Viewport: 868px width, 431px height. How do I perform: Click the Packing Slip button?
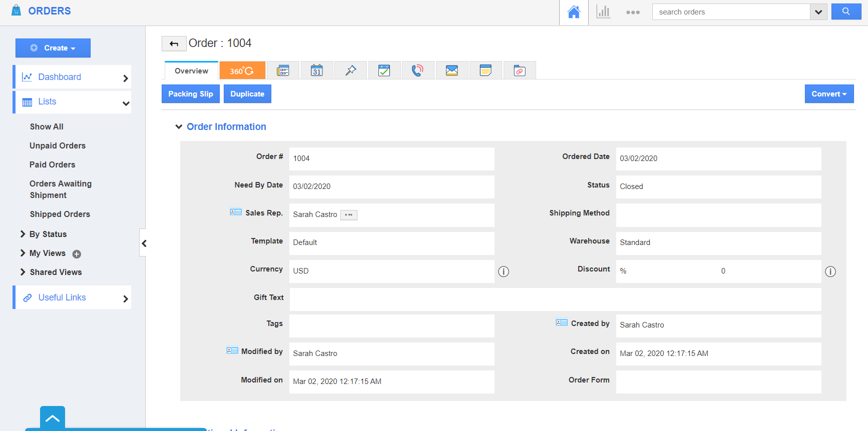tap(190, 94)
